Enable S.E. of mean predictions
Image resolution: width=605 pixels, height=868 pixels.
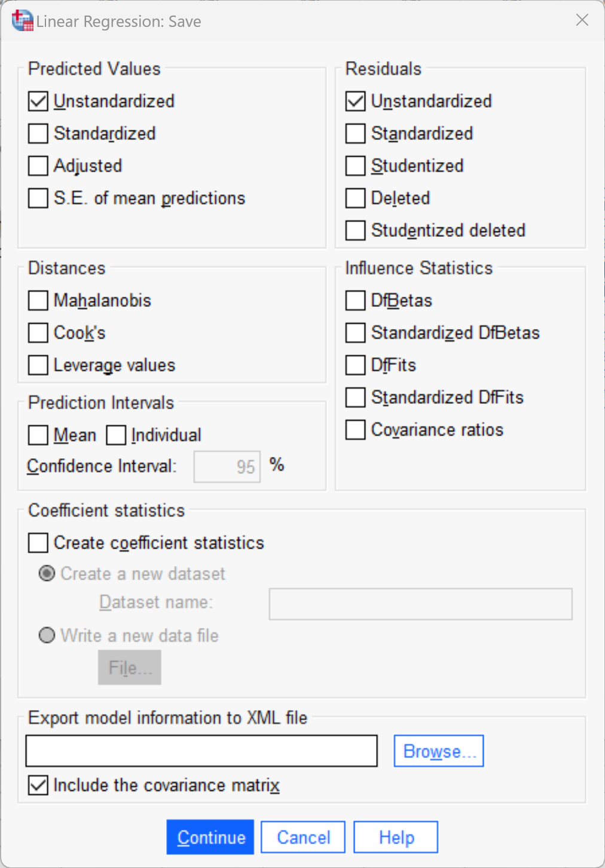(37, 198)
